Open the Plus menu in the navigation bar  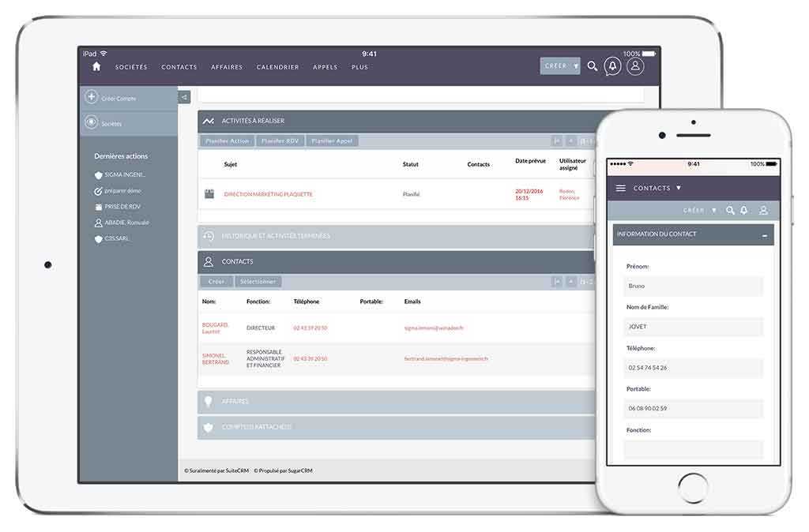(x=360, y=67)
